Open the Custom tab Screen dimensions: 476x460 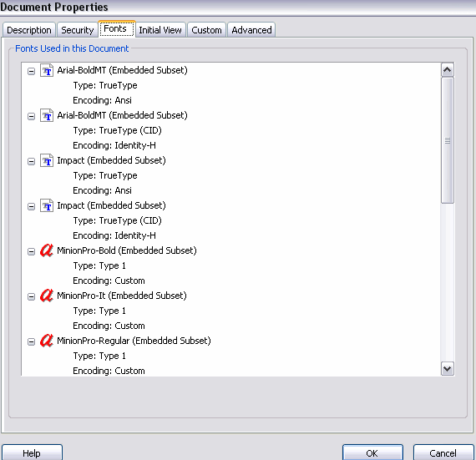(206, 30)
